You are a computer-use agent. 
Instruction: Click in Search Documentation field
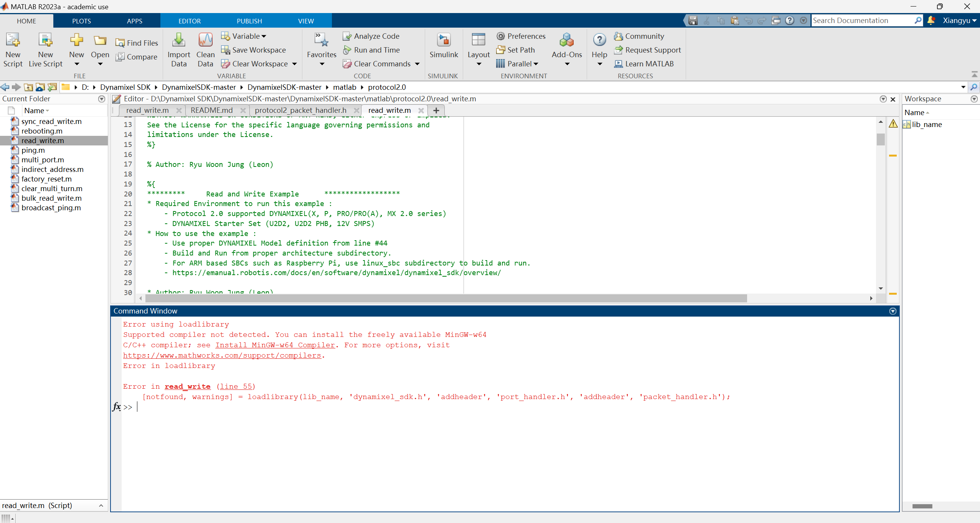coord(862,20)
